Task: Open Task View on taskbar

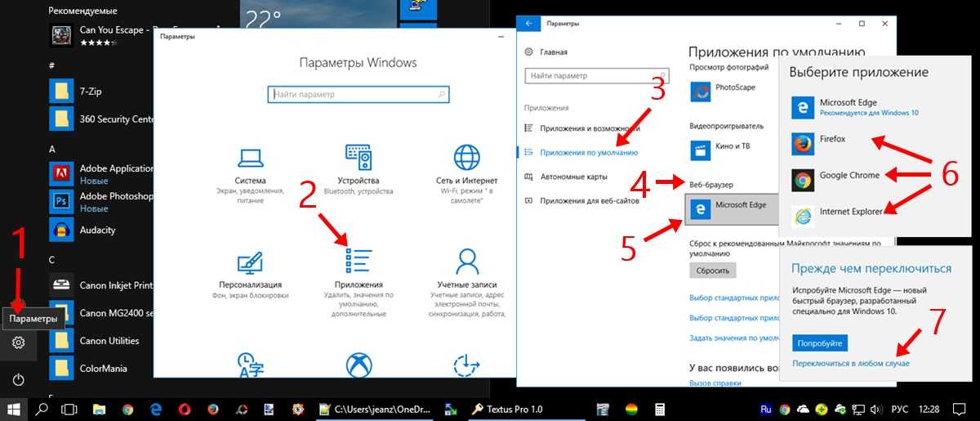Action: tap(69, 409)
